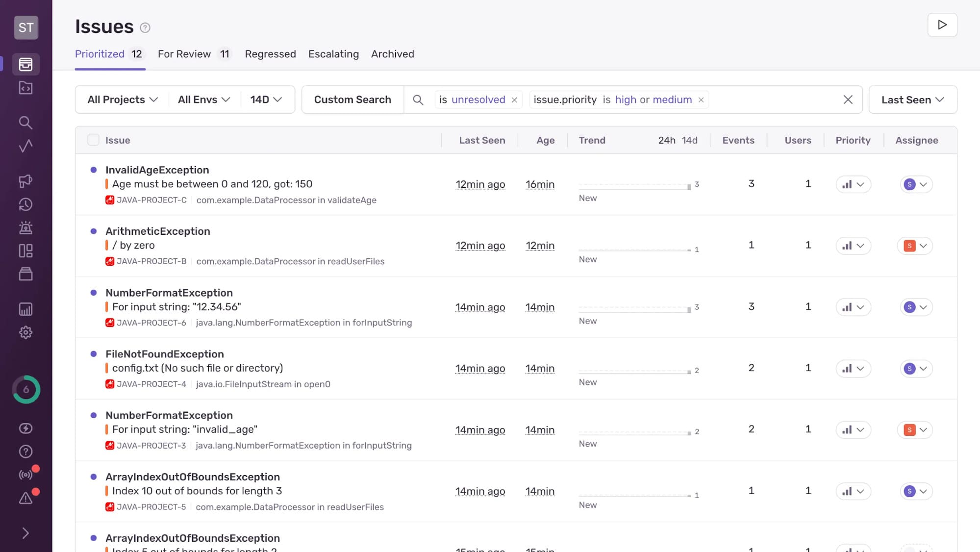This screenshot has height=552, width=980.
Task: Expand the All Projects dropdown
Action: tap(123, 100)
